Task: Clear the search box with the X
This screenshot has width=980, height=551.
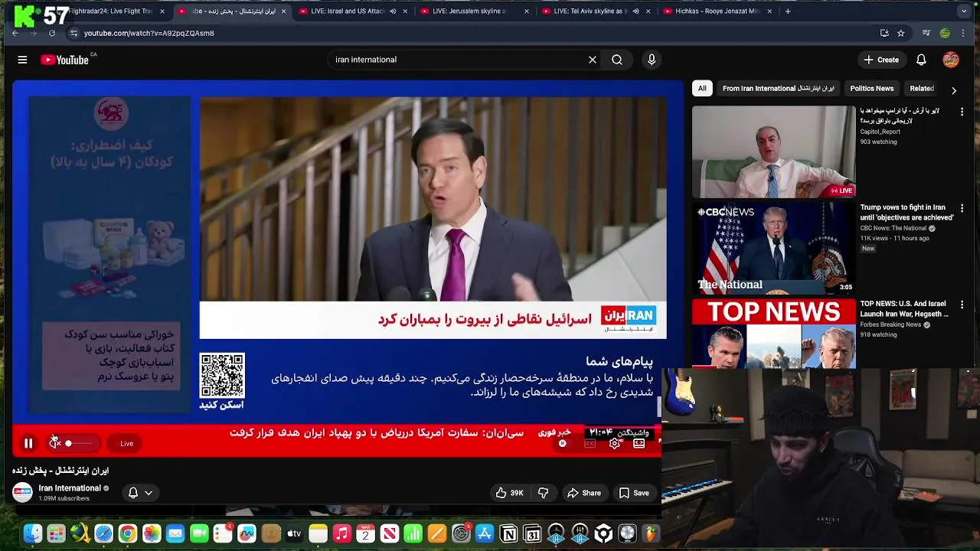Action: tap(592, 60)
